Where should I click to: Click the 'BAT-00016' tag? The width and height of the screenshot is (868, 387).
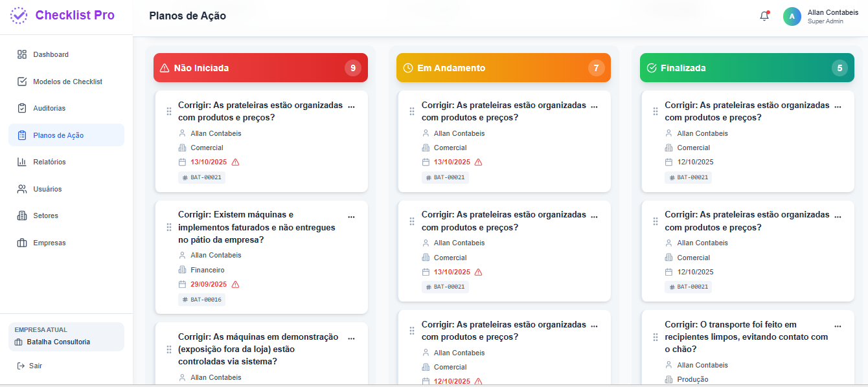pyautogui.click(x=201, y=300)
